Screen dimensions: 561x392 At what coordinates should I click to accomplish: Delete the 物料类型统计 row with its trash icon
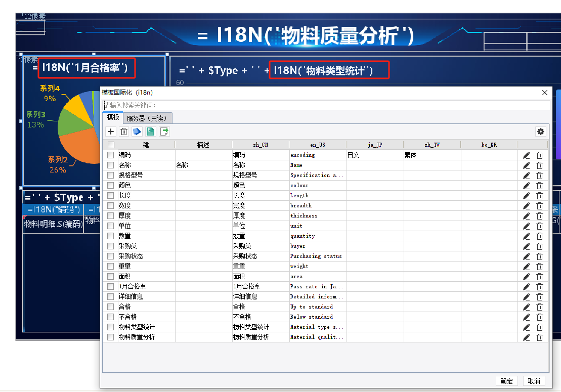[x=540, y=327]
